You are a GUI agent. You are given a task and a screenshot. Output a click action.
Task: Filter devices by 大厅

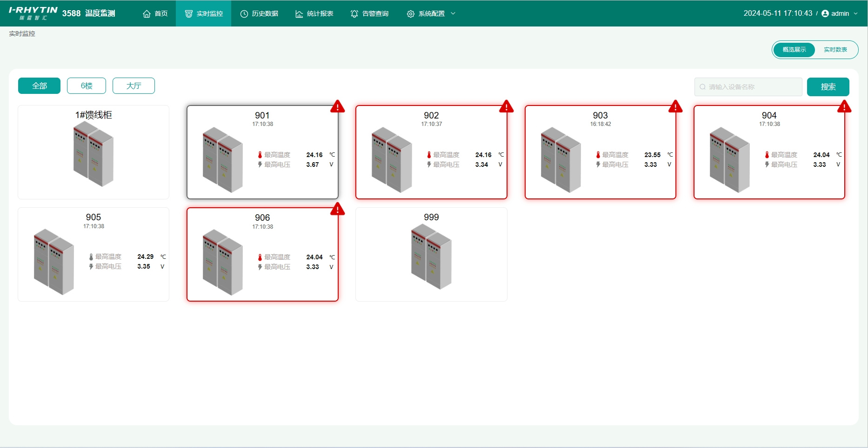134,86
